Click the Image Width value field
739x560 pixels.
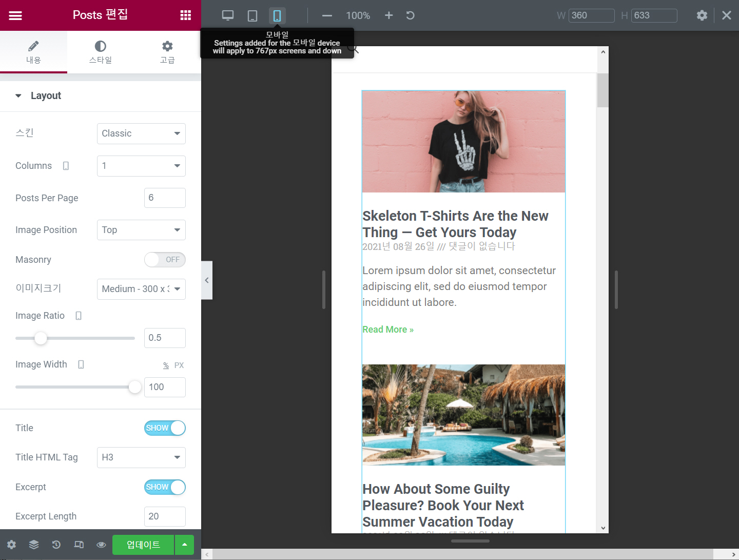pos(165,387)
